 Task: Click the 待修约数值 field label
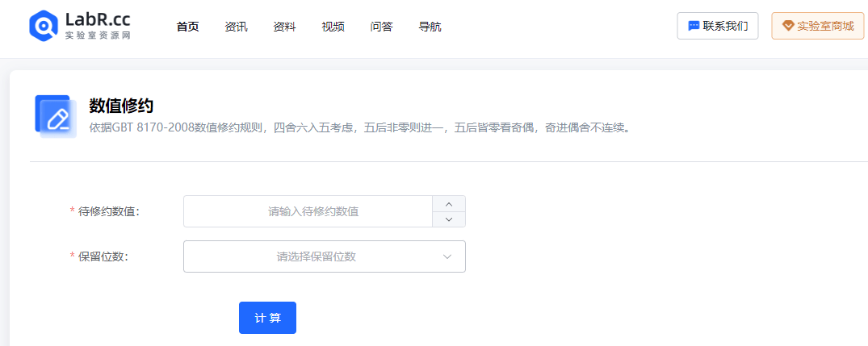coord(109,211)
